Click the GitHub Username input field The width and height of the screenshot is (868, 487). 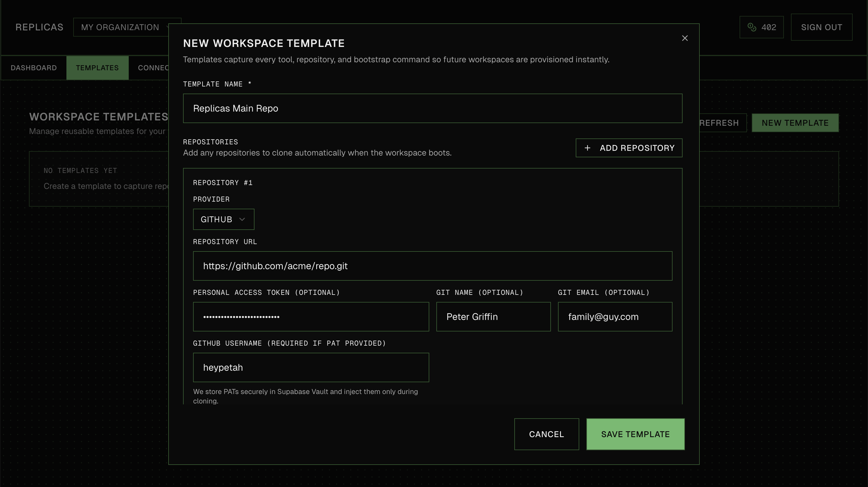(x=311, y=367)
